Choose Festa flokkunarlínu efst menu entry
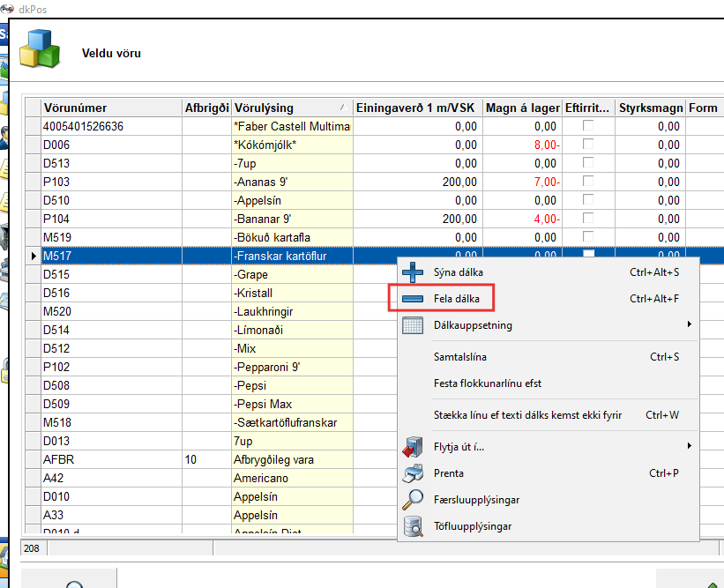The image size is (724, 588). [x=488, y=383]
